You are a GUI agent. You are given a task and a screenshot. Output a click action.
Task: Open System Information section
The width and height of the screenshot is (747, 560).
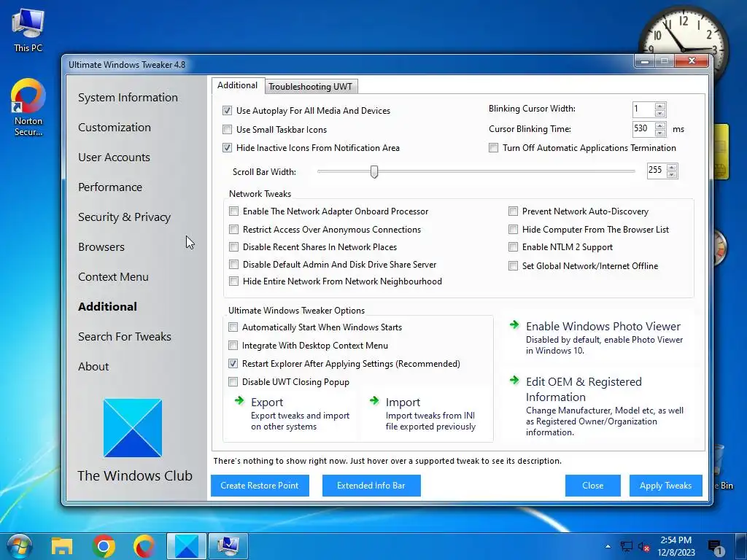click(128, 97)
